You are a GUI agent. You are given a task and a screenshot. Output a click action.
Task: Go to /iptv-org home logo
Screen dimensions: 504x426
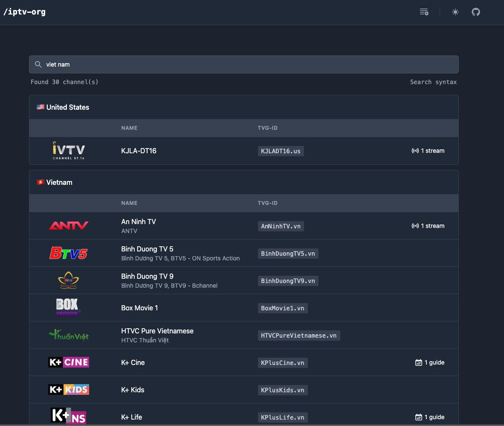click(24, 12)
